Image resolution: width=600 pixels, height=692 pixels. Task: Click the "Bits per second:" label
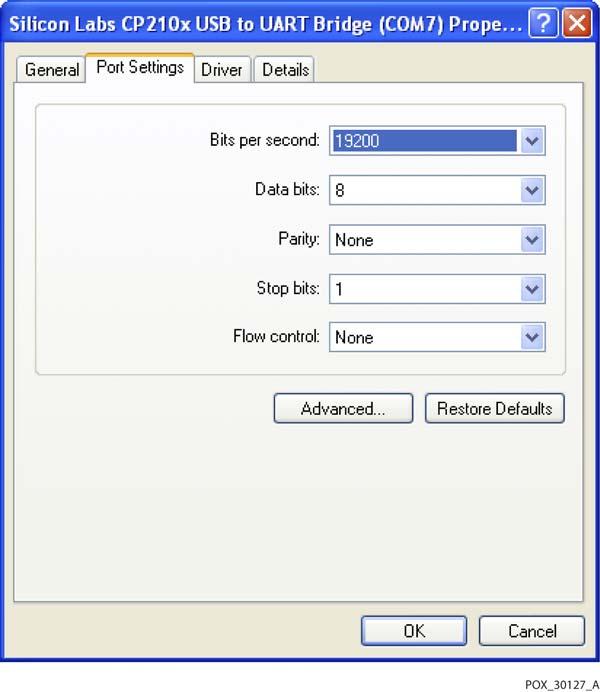pos(264,140)
